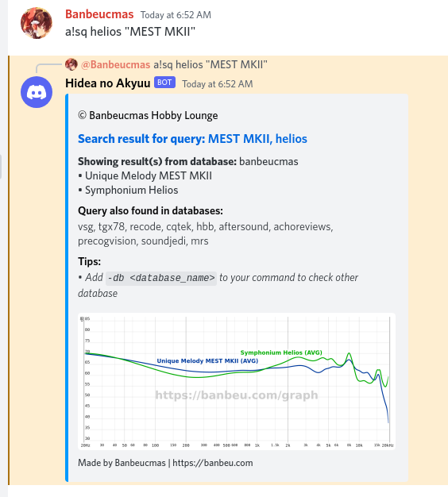Open Banbeucmas user avatar
The image size is (448, 497).
tap(37, 23)
